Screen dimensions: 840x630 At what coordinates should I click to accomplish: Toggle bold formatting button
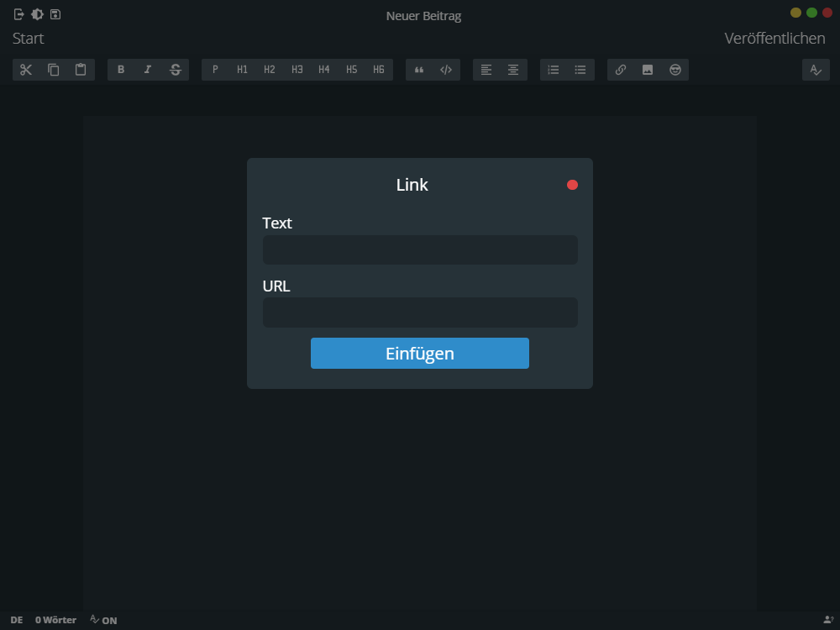tap(121, 70)
